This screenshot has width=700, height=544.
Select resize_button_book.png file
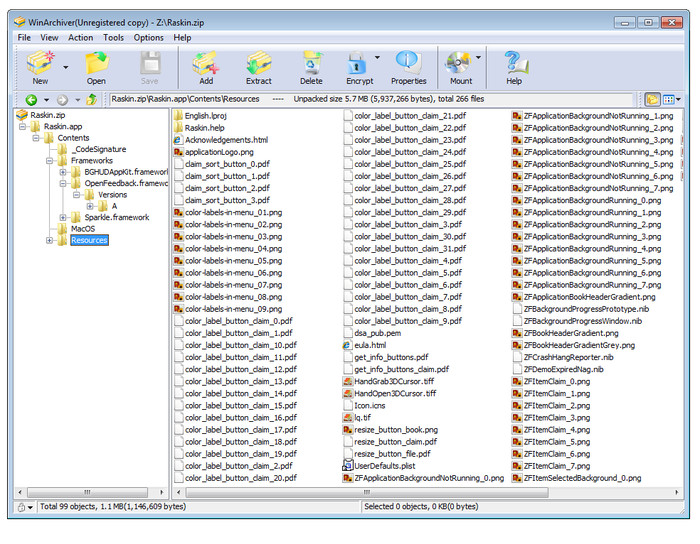coord(396,429)
